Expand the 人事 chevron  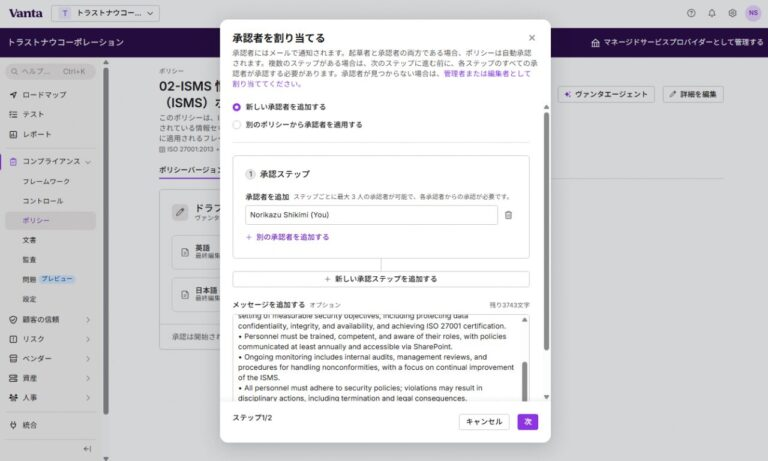pos(88,398)
